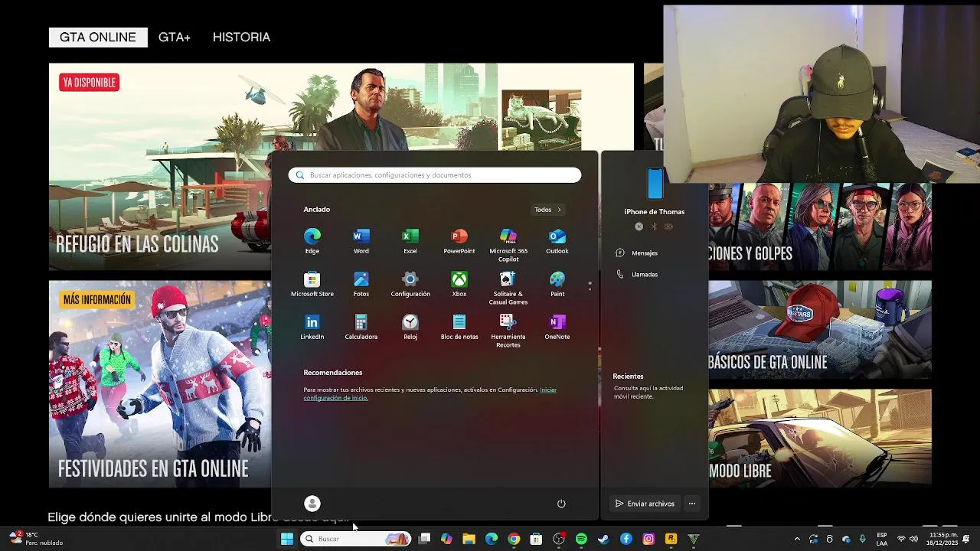Open Mensajes in the phone panel
Image resolution: width=980 pixels, height=551 pixels.
click(x=637, y=253)
